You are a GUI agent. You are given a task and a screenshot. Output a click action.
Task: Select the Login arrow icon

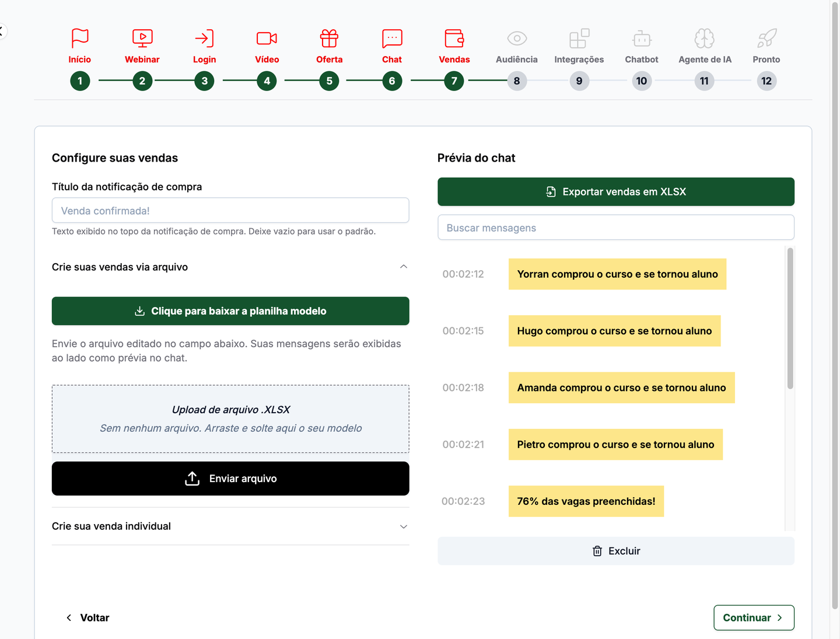[x=204, y=39]
